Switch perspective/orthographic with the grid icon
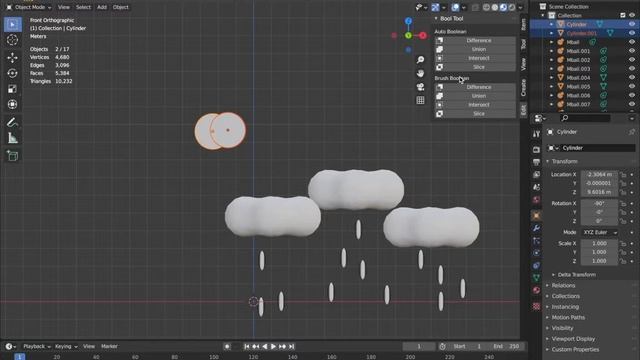Screen dimensions: 640x360 click(x=420, y=100)
